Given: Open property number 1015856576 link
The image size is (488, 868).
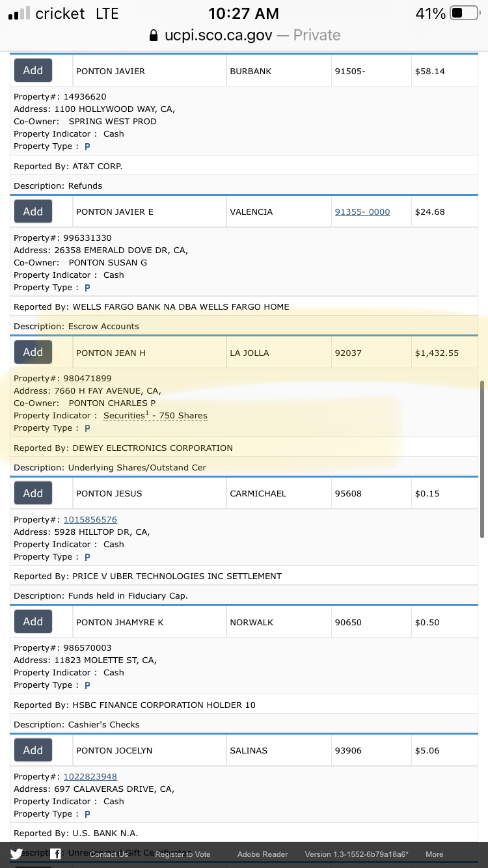Looking at the screenshot, I should tap(90, 519).
